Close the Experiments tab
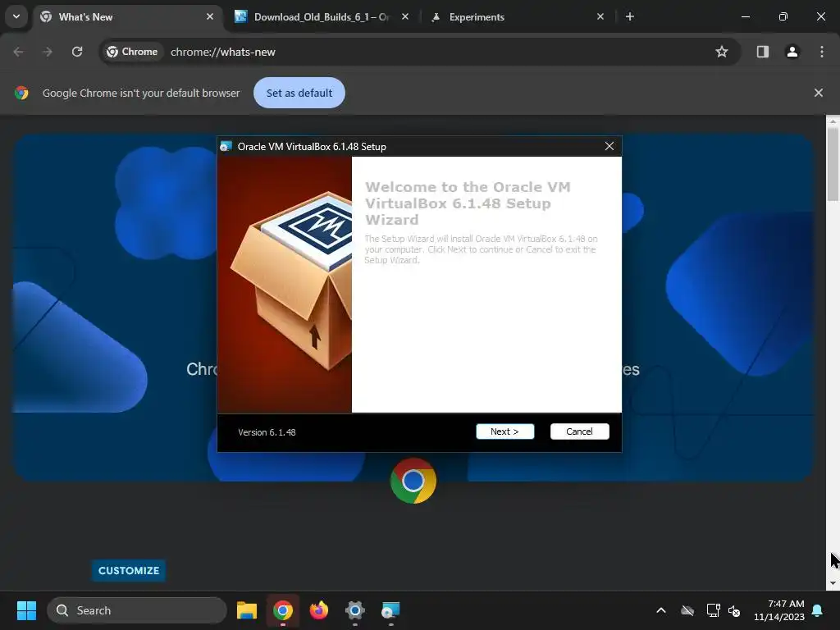The width and height of the screenshot is (840, 630). pyautogui.click(x=600, y=16)
